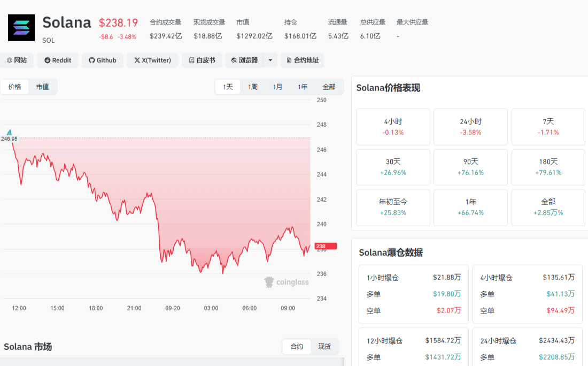The width and height of the screenshot is (588, 366).
Task: Click the Solana价格表现 heading
Action: point(388,88)
